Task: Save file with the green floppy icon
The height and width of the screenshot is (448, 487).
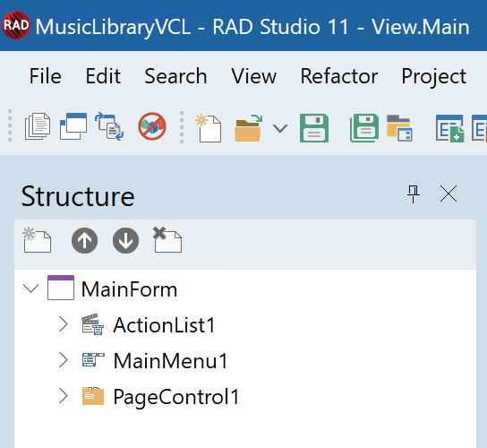Action: tap(314, 128)
